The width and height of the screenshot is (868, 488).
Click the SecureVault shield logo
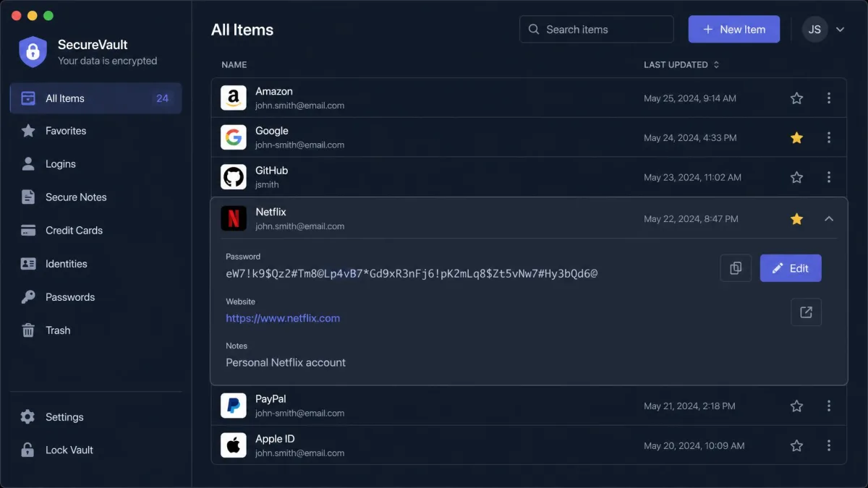[x=33, y=51]
